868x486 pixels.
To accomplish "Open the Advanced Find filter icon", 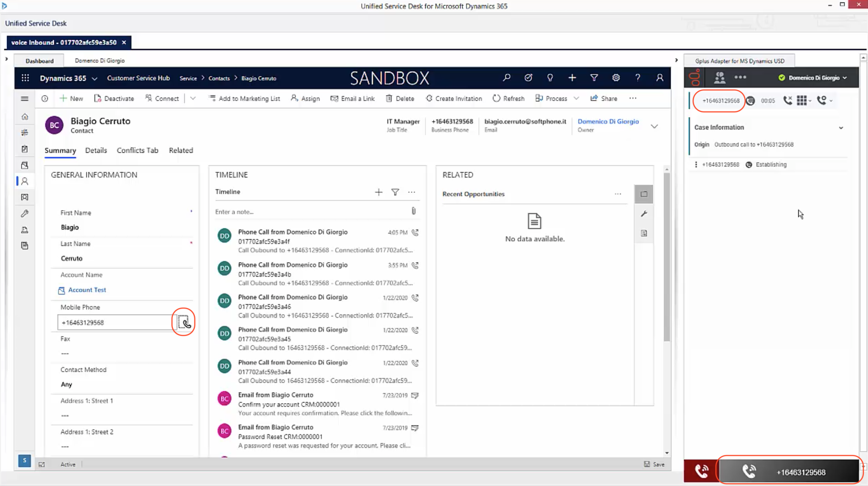I will click(x=594, y=78).
